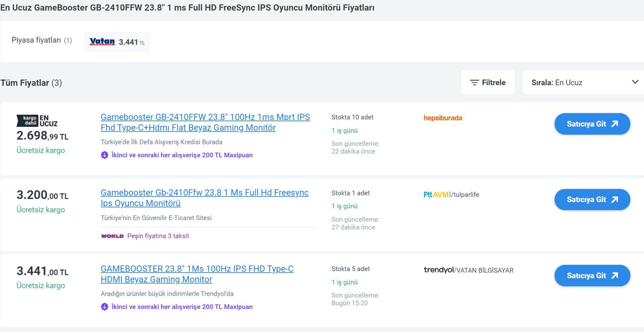This screenshot has height=332, width=644.
Task: Click the 'kargo dahil en ucuz' badge
Action: pyautogui.click(x=37, y=121)
